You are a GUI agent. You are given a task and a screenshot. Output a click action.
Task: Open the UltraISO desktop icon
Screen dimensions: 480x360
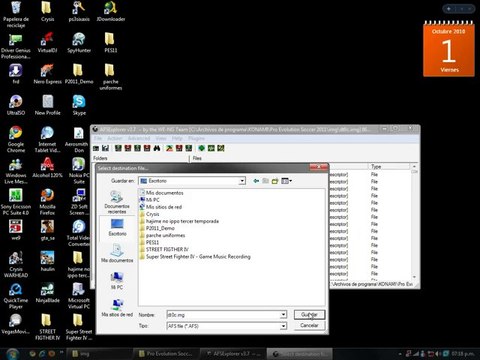tap(16, 105)
